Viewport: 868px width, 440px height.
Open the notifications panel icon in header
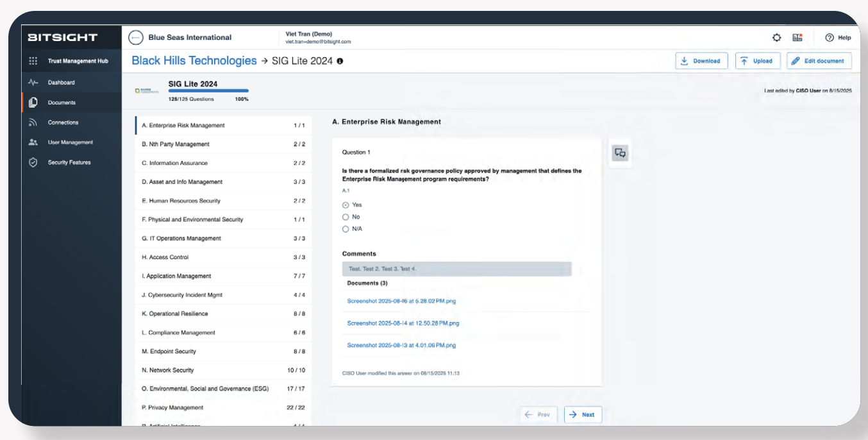(x=797, y=38)
